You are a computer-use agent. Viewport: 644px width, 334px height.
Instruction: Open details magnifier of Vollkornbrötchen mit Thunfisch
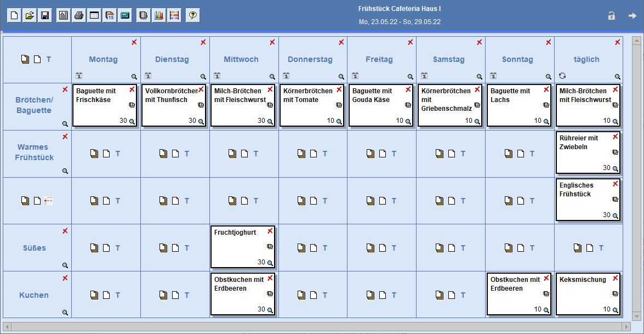[x=201, y=122]
